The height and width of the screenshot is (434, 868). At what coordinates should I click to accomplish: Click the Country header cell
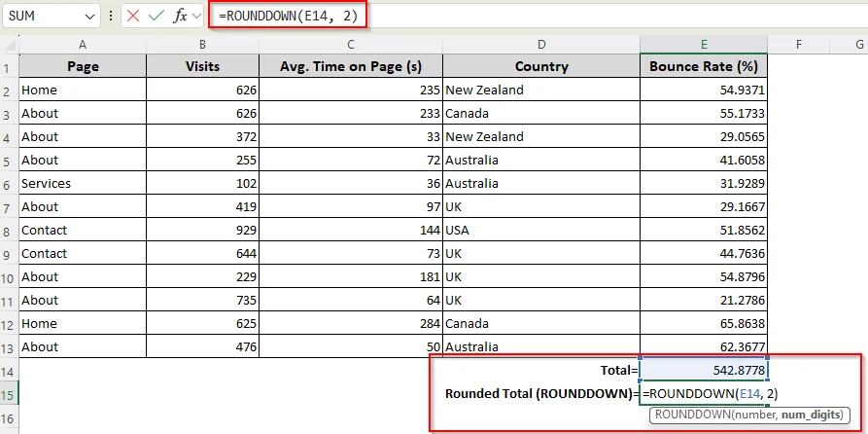pyautogui.click(x=540, y=66)
